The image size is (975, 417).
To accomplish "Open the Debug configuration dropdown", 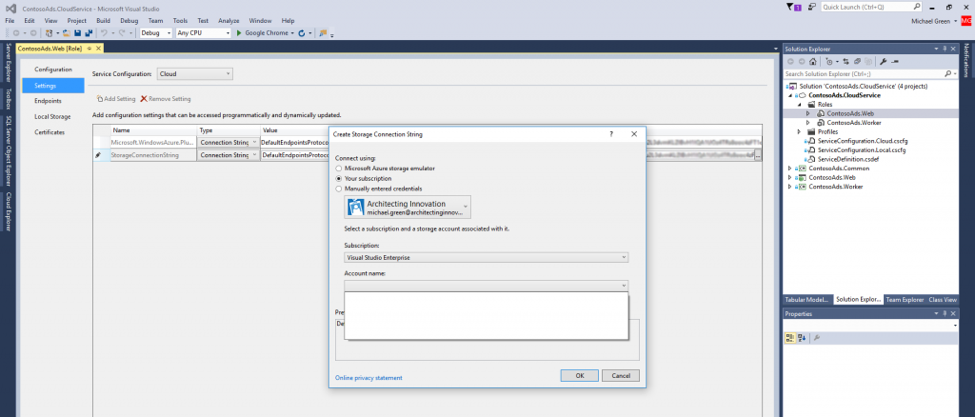I will (155, 33).
